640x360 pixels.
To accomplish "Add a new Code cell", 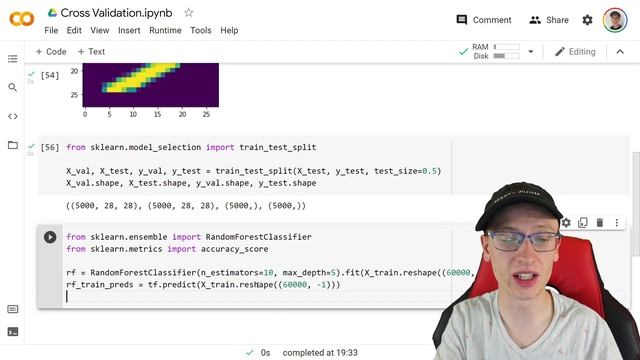I will pos(51,52).
